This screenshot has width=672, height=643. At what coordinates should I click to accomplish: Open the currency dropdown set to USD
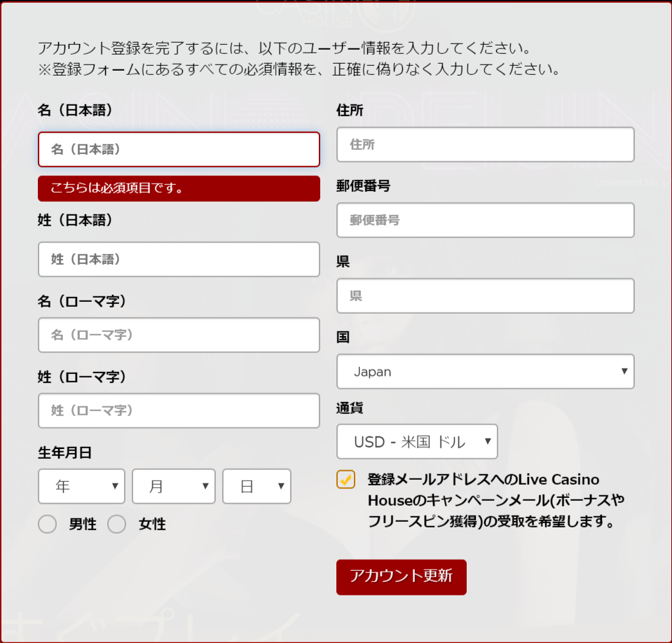(418, 441)
